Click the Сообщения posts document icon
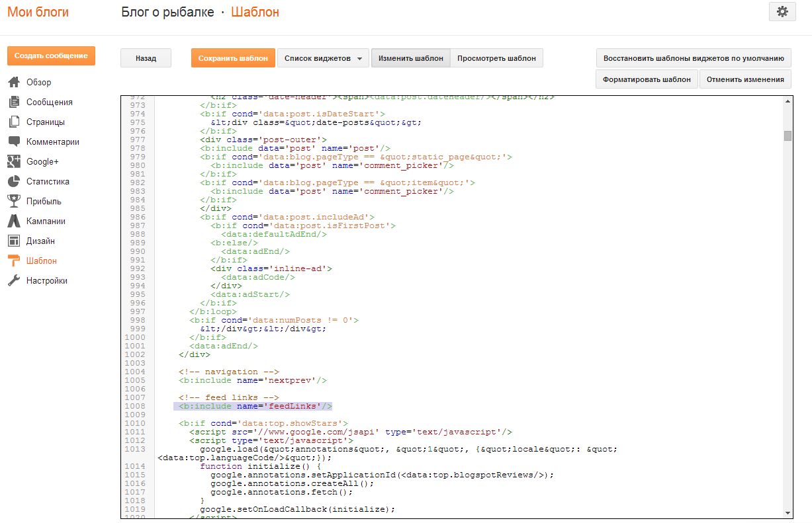The width and height of the screenshot is (812, 523). tap(14, 102)
